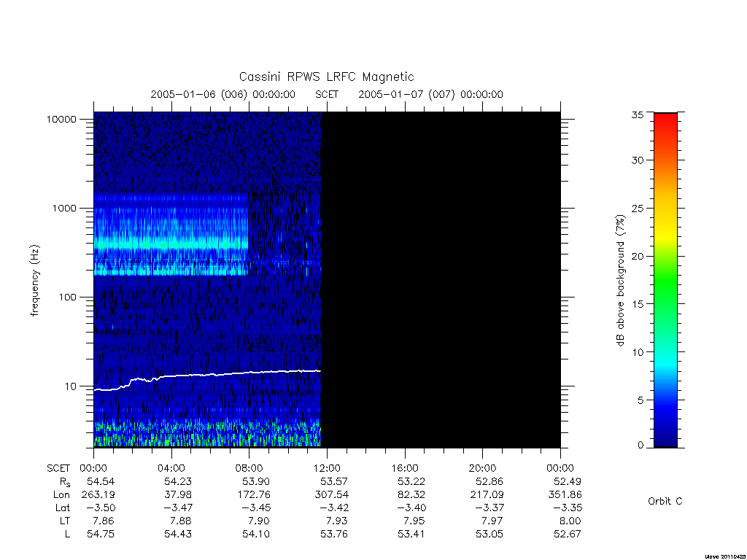Click the 'Orbit C' label

(665, 502)
